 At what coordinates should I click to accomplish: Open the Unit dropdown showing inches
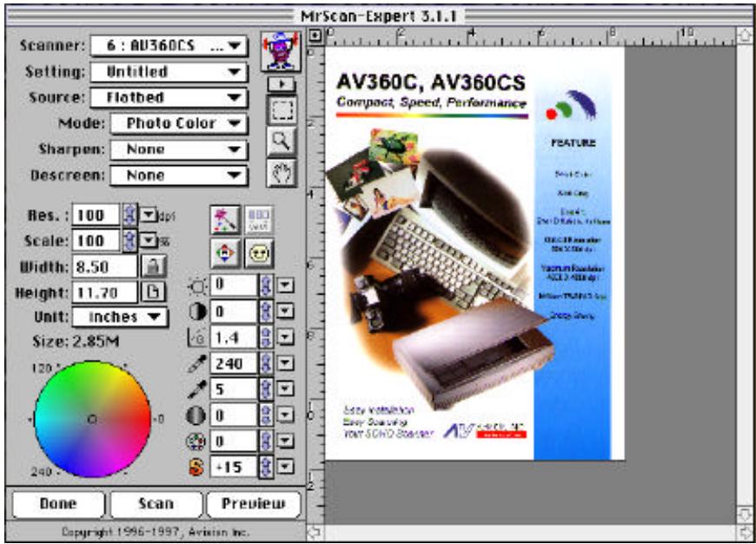[x=120, y=317]
